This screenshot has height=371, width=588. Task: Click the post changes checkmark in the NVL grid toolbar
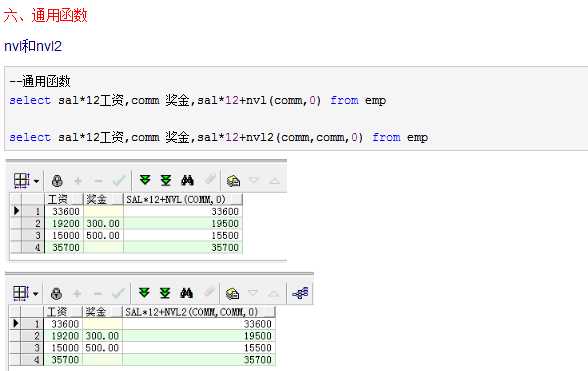(119, 181)
